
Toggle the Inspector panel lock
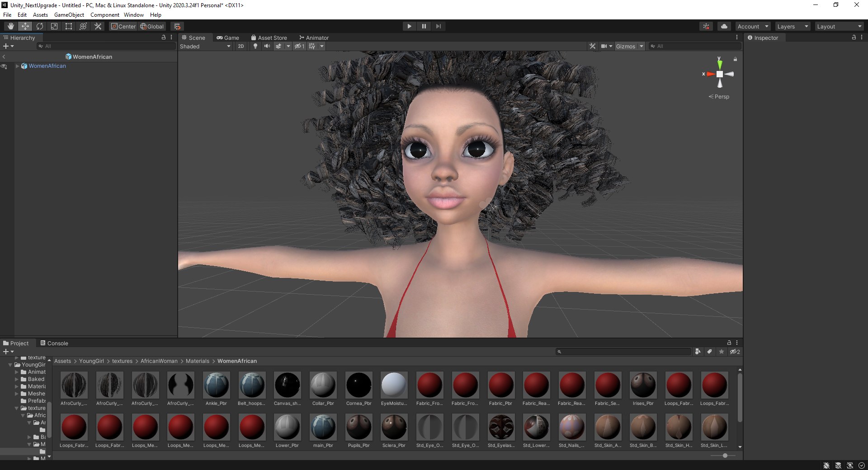pyautogui.click(x=854, y=38)
